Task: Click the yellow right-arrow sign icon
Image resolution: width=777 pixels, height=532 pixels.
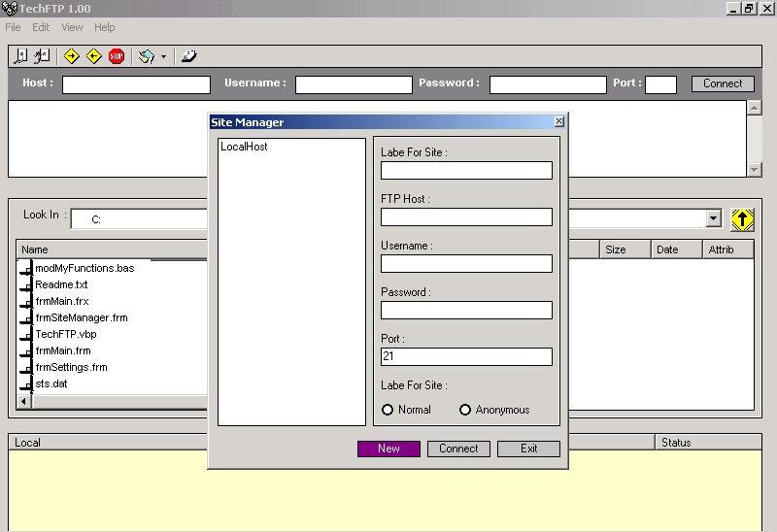Action: [x=72, y=56]
